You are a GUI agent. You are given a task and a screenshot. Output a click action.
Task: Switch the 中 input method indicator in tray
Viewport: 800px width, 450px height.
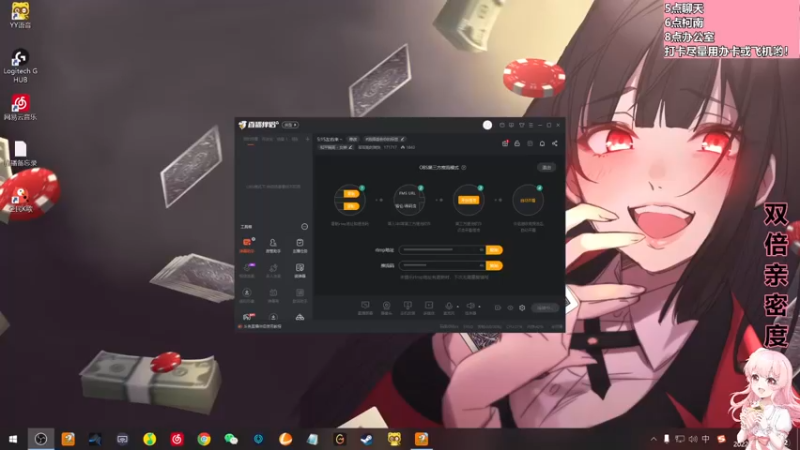[706, 439]
